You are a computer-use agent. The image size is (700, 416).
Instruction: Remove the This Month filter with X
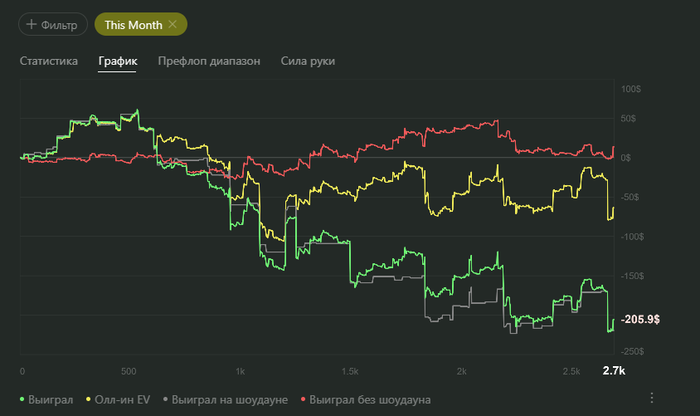coord(173,25)
